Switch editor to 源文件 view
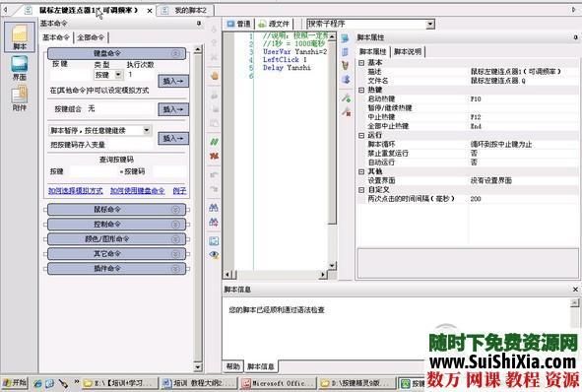The width and height of the screenshot is (582, 392). tap(274, 24)
